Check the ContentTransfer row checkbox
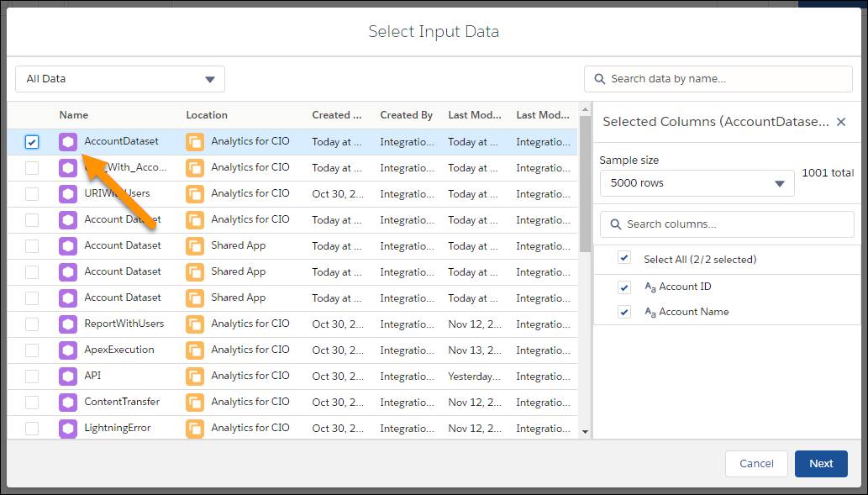The image size is (868, 495). [x=32, y=402]
